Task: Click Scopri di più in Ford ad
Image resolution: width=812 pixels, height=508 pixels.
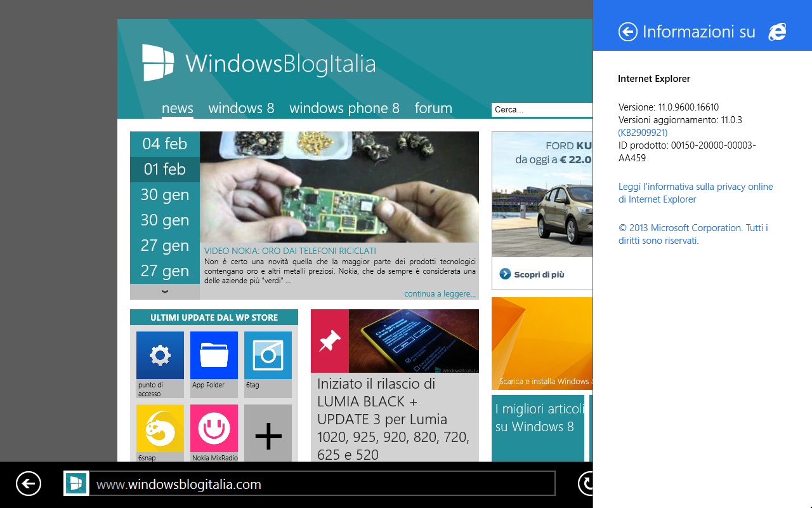Action: click(x=539, y=274)
